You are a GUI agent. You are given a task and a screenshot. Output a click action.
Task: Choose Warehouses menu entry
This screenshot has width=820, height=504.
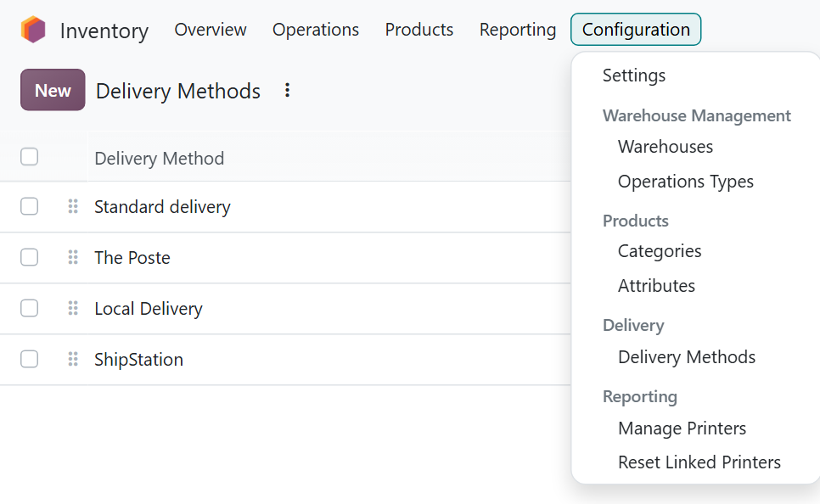(666, 147)
